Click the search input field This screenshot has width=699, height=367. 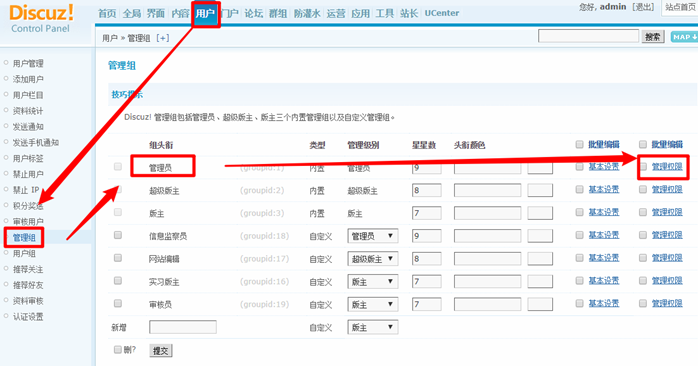[x=588, y=36]
